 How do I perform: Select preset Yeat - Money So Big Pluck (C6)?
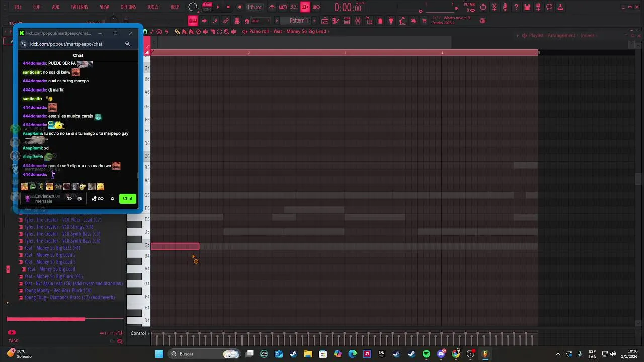(53, 277)
